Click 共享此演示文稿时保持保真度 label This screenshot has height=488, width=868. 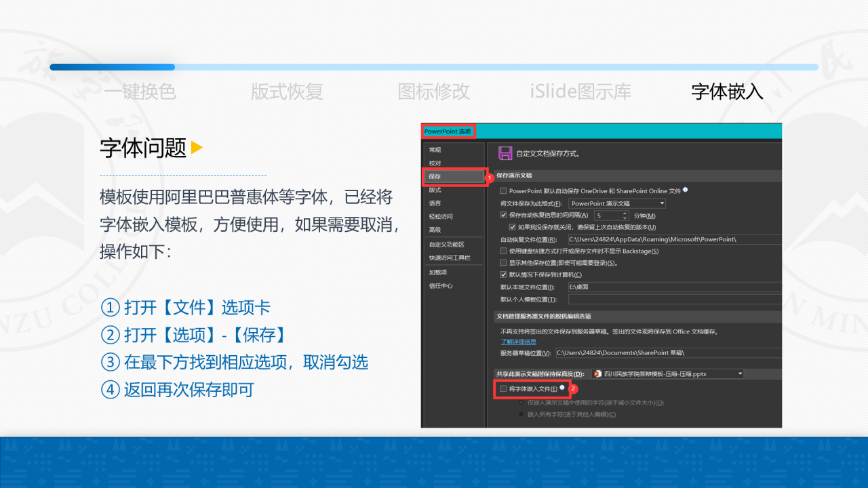540,373
